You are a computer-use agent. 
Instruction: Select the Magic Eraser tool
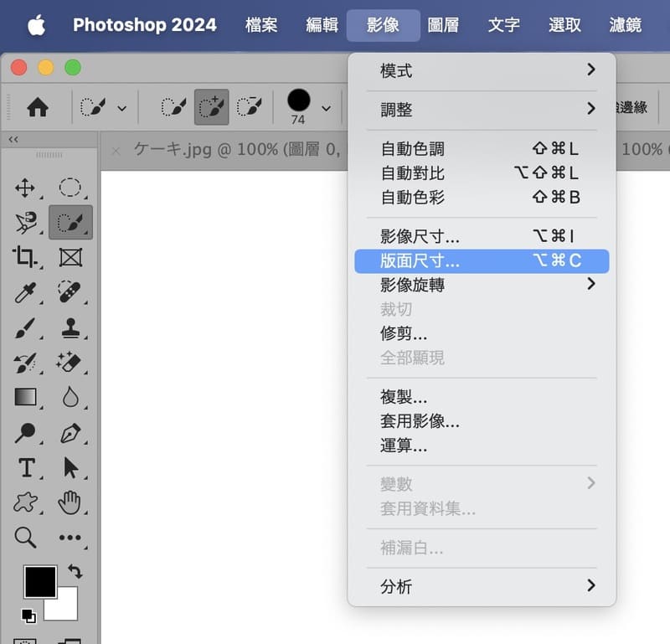point(69,363)
